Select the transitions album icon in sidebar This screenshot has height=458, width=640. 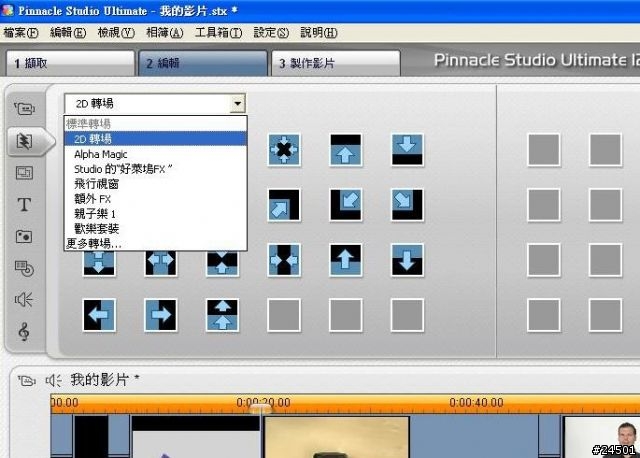(24, 141)
